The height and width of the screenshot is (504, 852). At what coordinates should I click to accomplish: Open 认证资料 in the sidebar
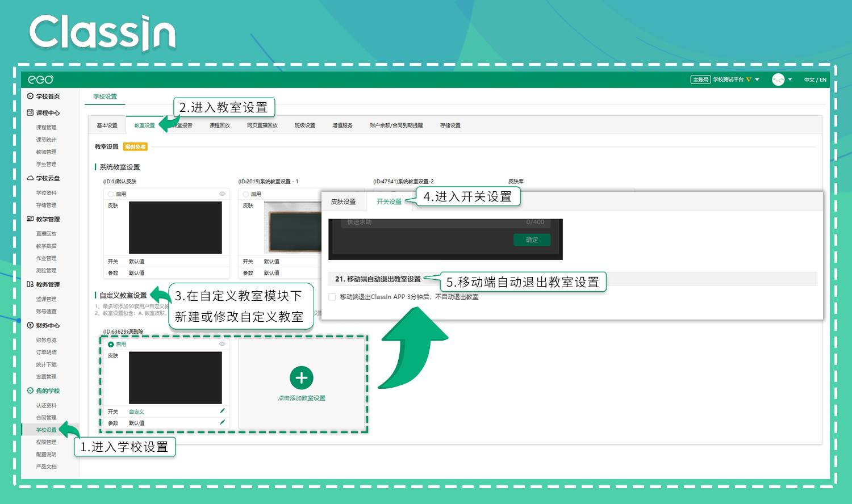click(x=47, y=405)
